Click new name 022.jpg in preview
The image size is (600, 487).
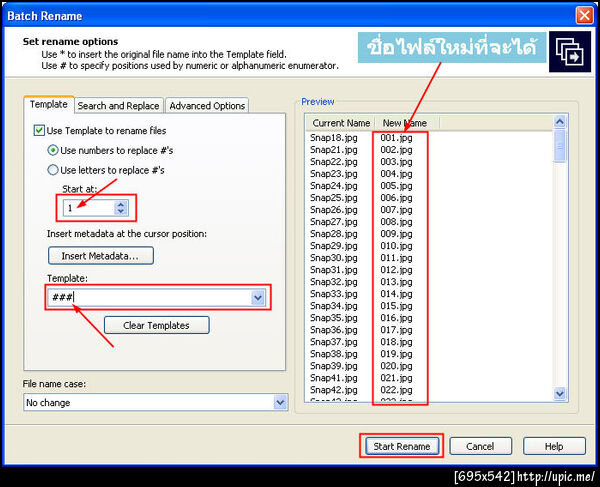pyautogui.click(x=396, y=390)
